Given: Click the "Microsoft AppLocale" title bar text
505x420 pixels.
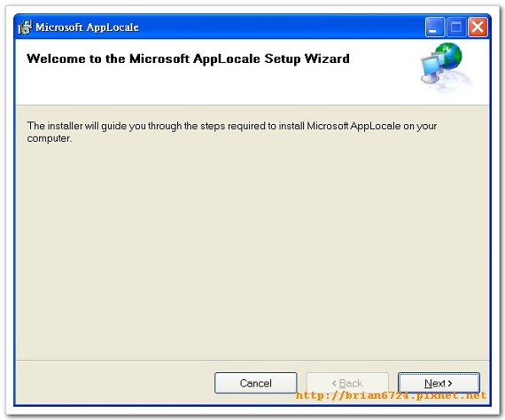Looking at the screenshot, I should (87, 27).
